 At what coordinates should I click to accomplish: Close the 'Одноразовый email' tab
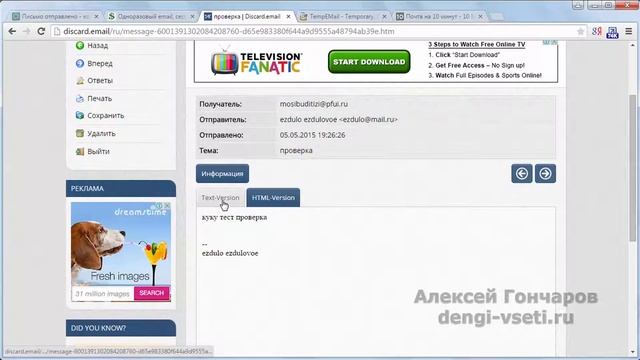[192, 16]
